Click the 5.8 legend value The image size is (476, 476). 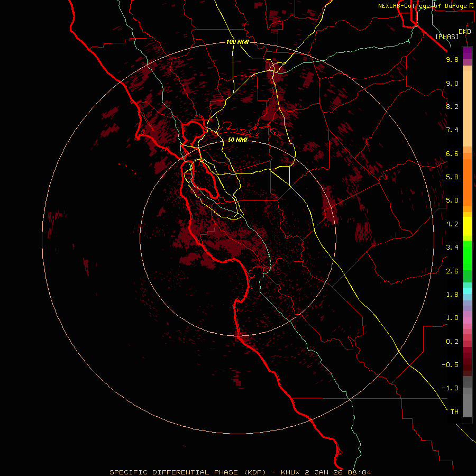coord(452,177)
